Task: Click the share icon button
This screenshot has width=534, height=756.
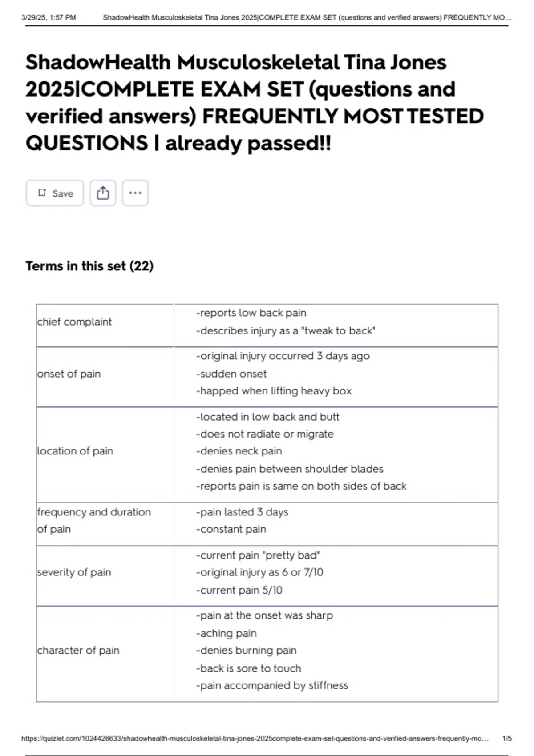Action: [x=103, y=193]
